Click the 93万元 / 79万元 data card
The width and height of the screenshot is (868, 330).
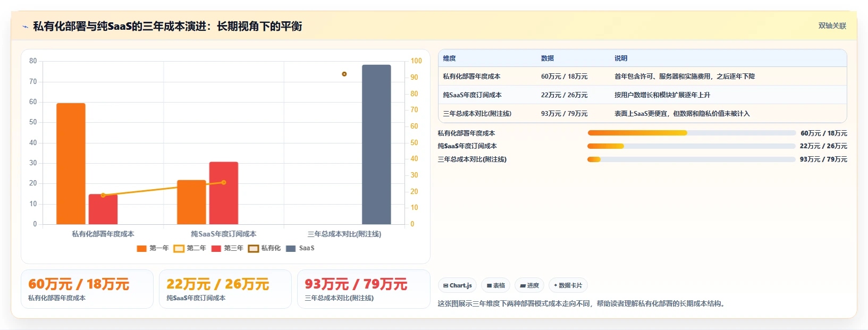click(364, 289)
